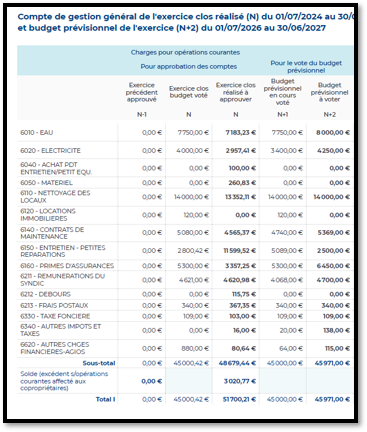Select the '6120 - LOCATIONS IMMOBILIERES' label
367x432 pixels.
(x=48, y=215)
